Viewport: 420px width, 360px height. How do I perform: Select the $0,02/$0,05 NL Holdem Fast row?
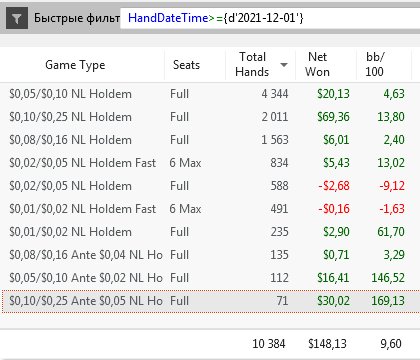(x=210, y=163)
